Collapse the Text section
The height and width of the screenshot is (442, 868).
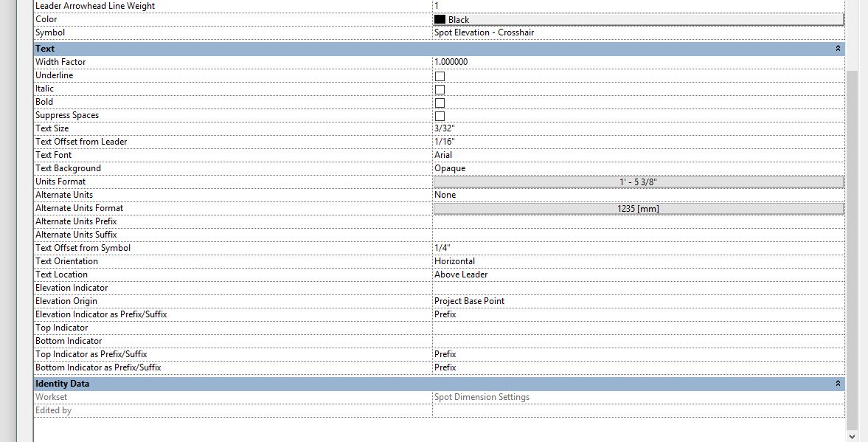pos(838,49)
